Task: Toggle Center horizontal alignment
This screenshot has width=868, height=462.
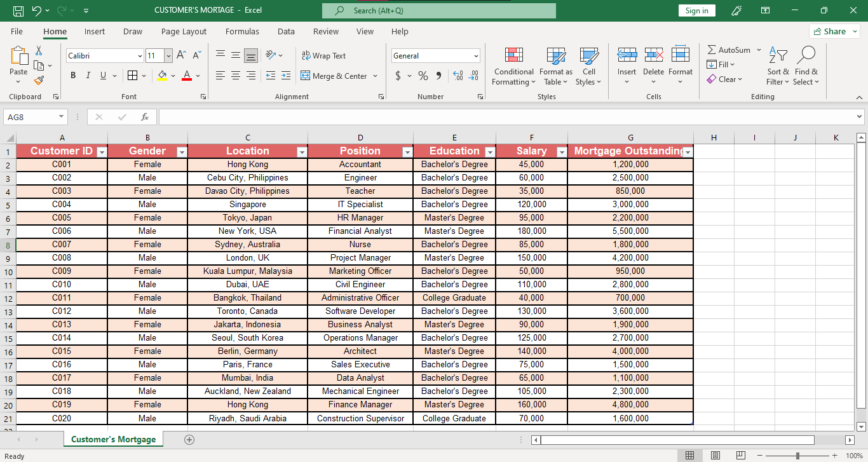Action: point(236,76)
